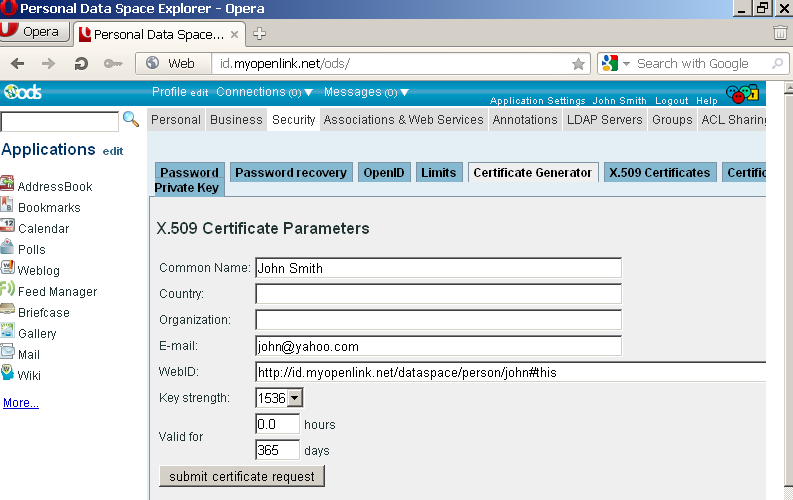Open the AddressBook application icon

(x=8, y=185)
